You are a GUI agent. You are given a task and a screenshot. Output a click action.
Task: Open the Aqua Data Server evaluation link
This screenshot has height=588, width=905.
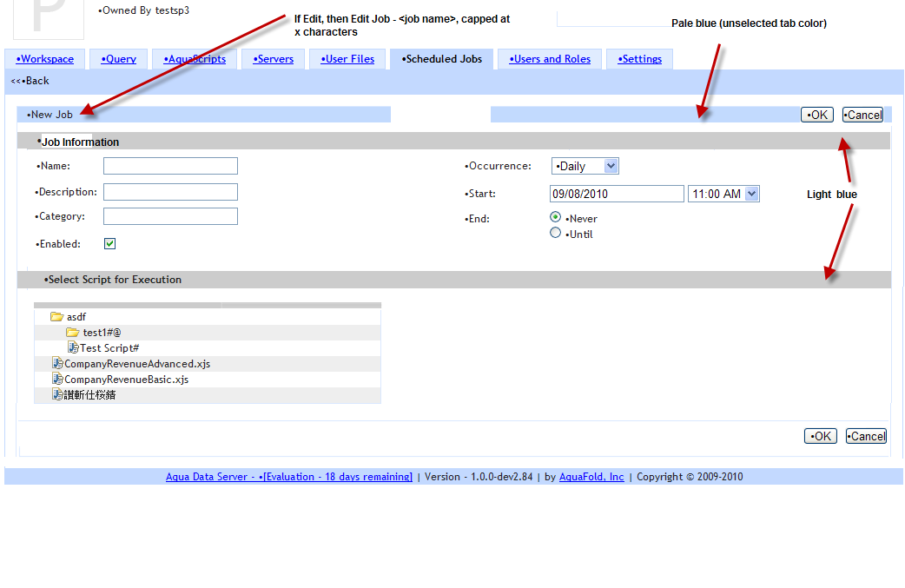point(289,477)
